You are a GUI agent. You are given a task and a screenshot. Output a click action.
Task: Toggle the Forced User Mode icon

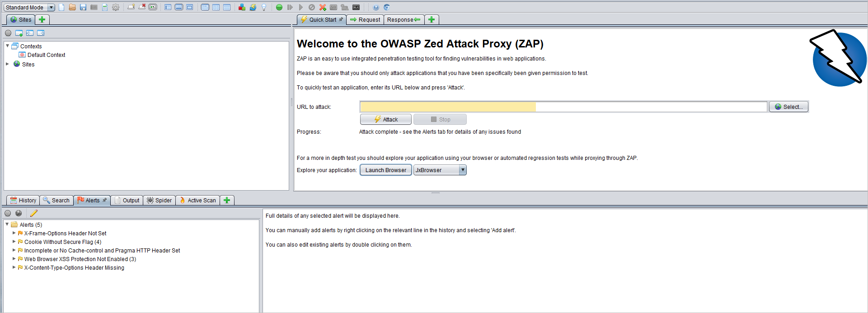pyautogui.click(x=345, y=7)
